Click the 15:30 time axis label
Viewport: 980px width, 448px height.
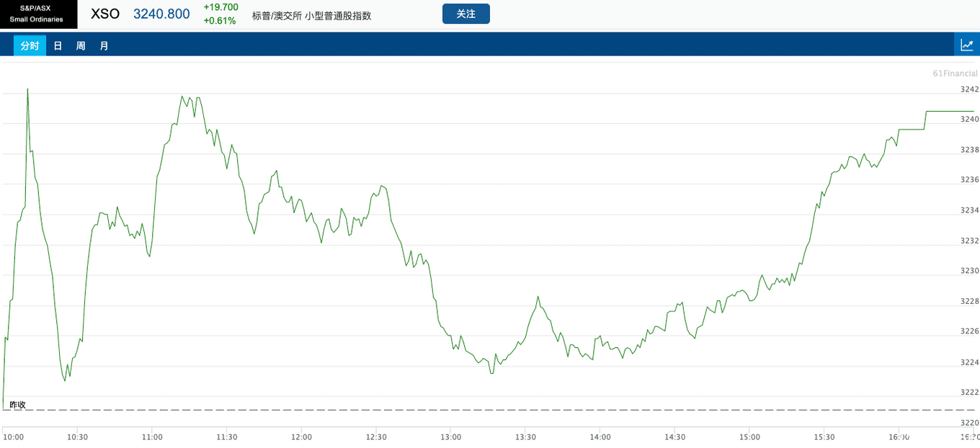pyautogui.click(x=824, y=436)
